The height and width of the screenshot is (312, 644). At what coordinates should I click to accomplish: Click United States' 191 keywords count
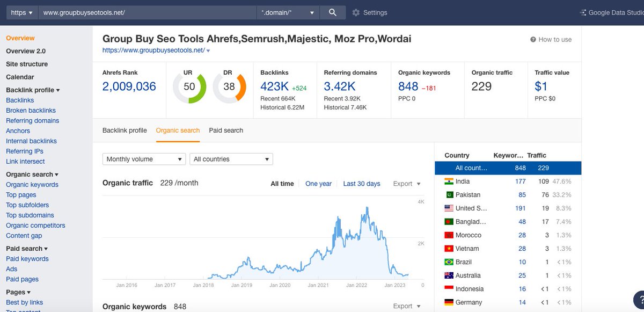tap(520, 208)
